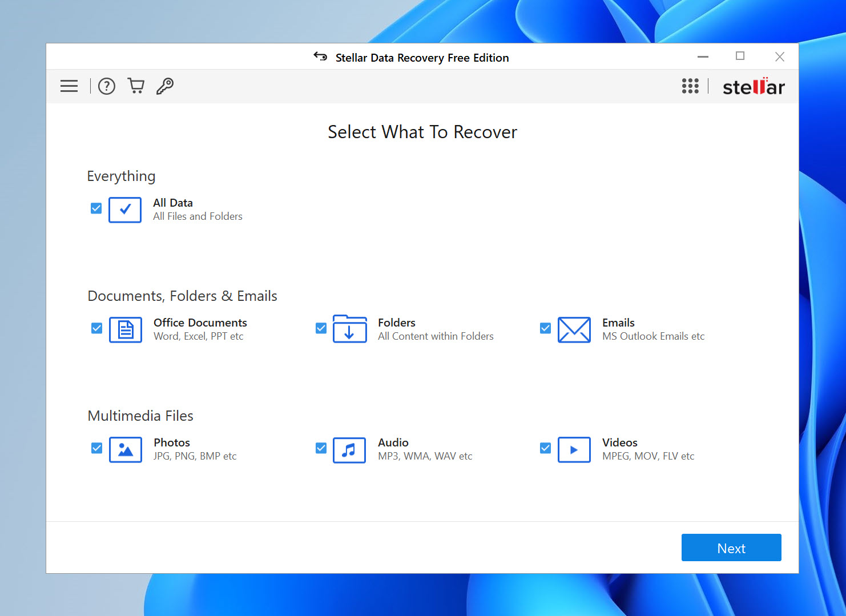Click the back arrow icon in title bar
Viewport: 846px width, 616px height.
pyautogui.click(x=320, y=57)
